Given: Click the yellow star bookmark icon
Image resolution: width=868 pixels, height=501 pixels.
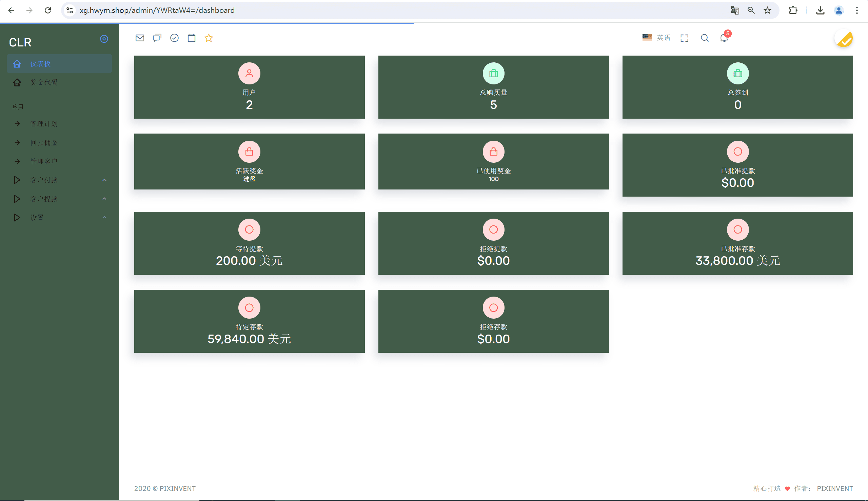Looking at the screenshot, I should (209, 38).
